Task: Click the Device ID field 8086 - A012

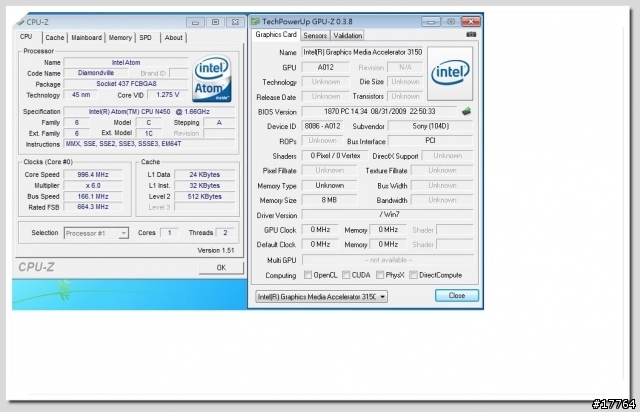Action: [x=322, y=126]
